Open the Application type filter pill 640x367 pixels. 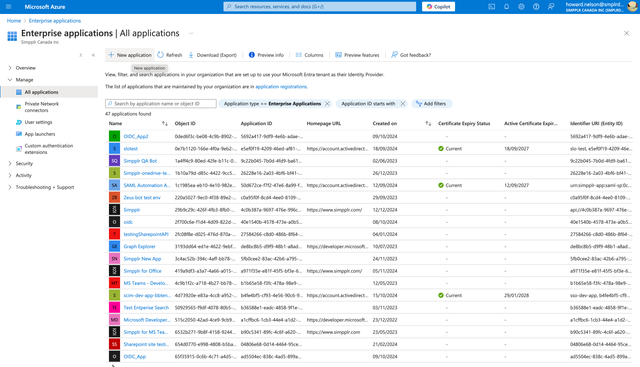[x=272, y=104]
